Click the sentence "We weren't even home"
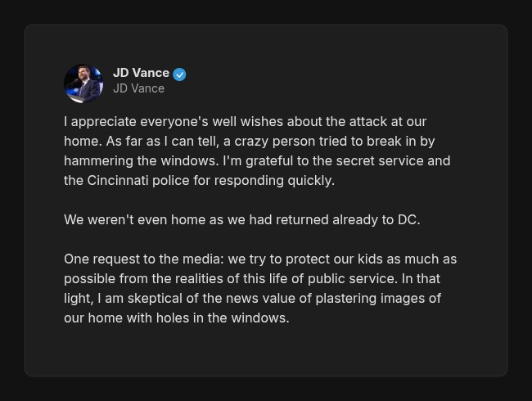This screenshot has height=401, width=532. coord(241,219)
